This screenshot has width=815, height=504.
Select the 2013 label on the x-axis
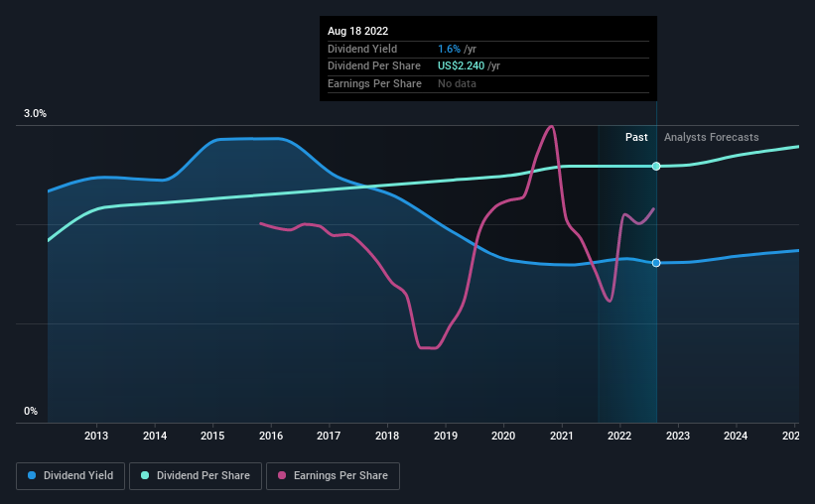[96, 436]
